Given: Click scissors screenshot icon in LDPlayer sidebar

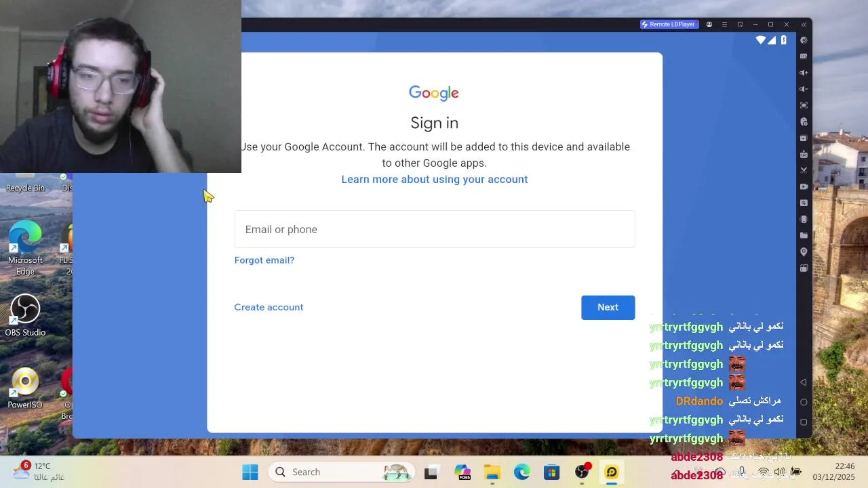Looking at the screenshot, I should (x=804, y=170).
